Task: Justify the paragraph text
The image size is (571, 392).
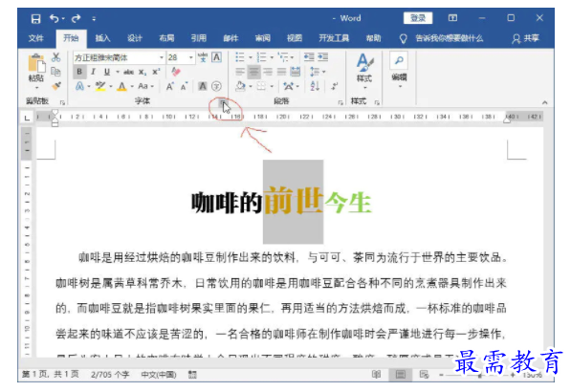Action: coord(281,72)
